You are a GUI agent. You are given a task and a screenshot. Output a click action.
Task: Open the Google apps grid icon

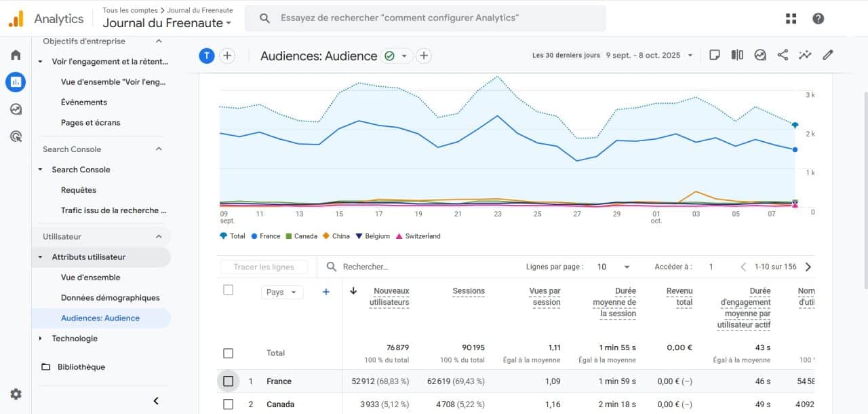[791, 18]
